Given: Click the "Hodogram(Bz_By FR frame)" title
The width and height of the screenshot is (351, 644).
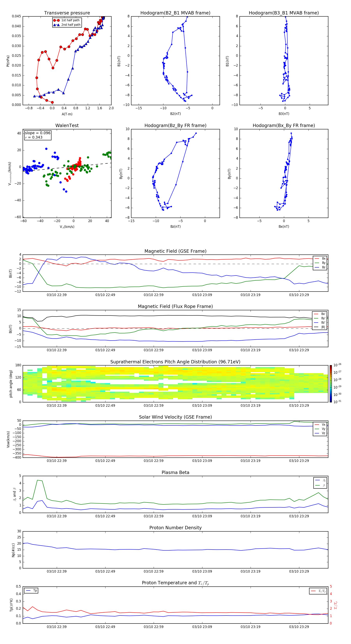Looking at the screenshot, I should [175, 125].
